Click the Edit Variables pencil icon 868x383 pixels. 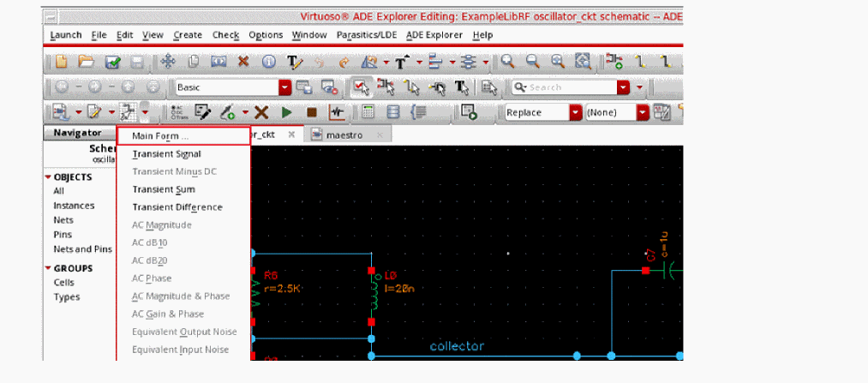click(x=202, y=112)
